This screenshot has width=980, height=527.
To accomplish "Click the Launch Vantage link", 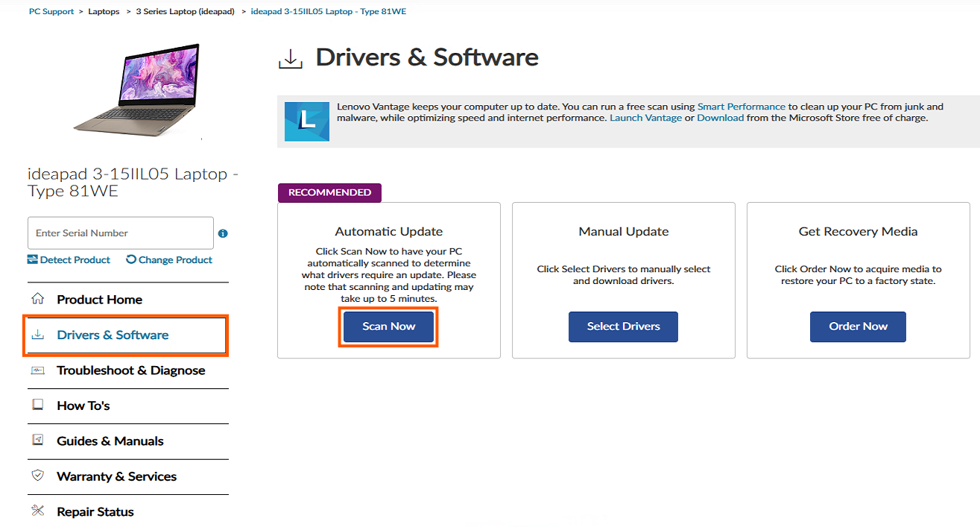I will click(x=645, y=118).
